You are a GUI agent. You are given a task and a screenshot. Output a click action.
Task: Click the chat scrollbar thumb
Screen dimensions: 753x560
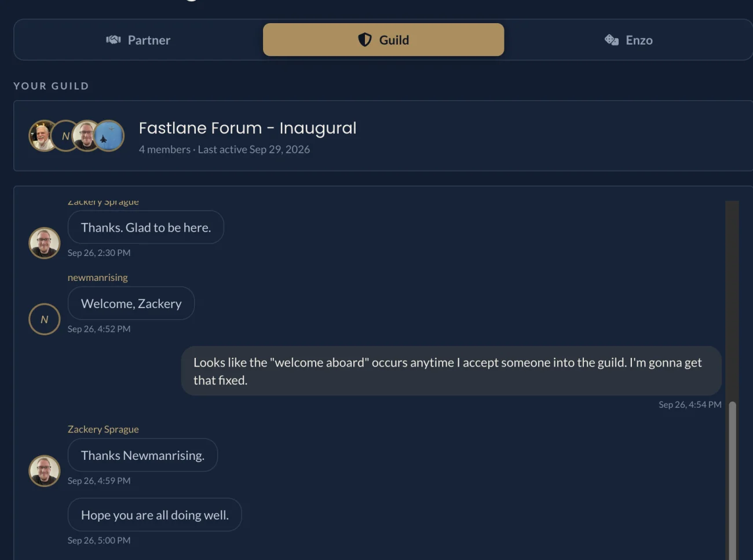click(x=732, y=481)
